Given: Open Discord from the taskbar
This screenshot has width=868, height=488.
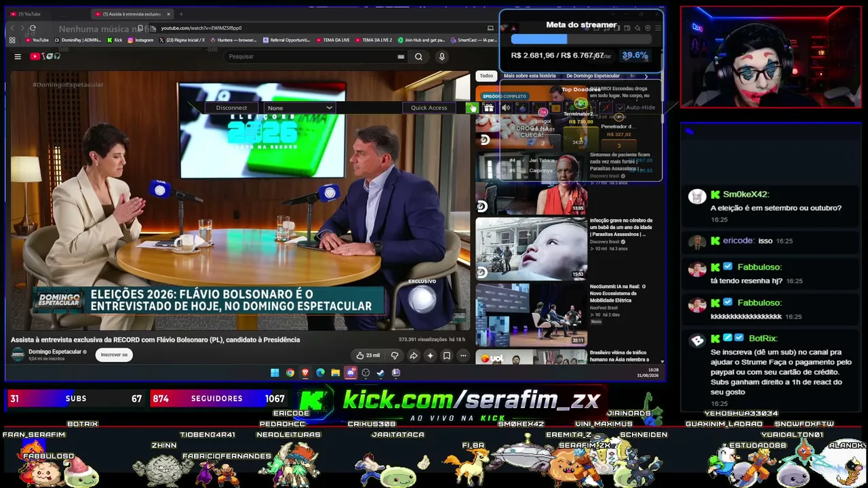Looking at the screenshot, I should click(351, 372).
